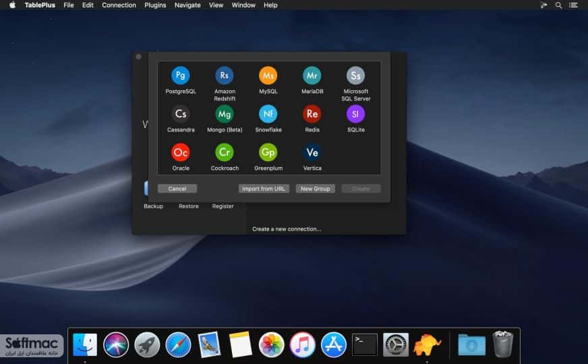Screen dimensions: 588x364
Task: Open Finder from the Dock
Action: tap(85, 344)
